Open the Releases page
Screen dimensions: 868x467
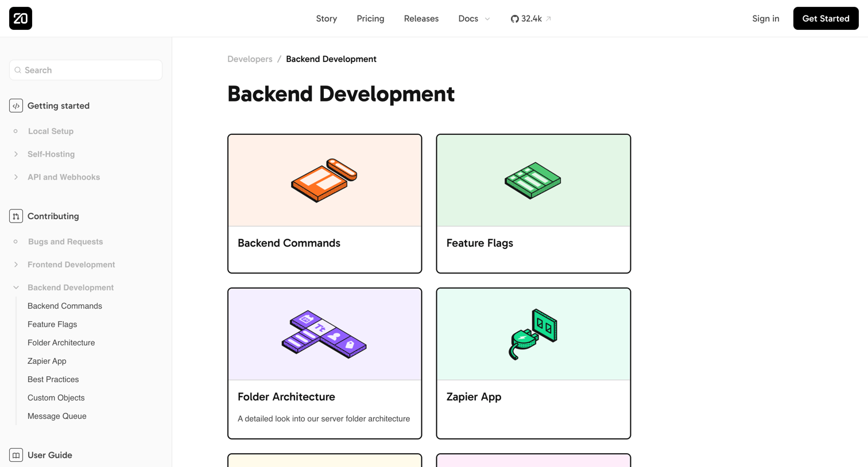click(421, 18)
